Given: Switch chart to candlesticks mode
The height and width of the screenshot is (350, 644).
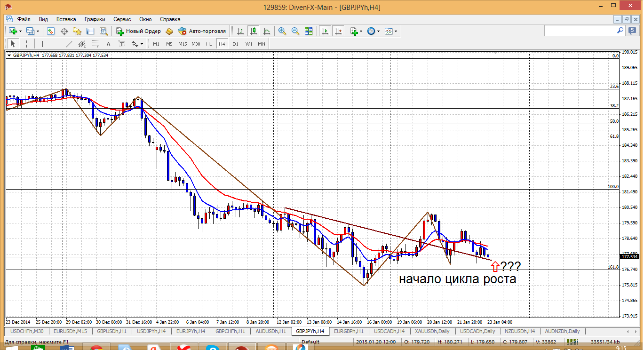Looking at the screenshot, I should pos(254,31).
